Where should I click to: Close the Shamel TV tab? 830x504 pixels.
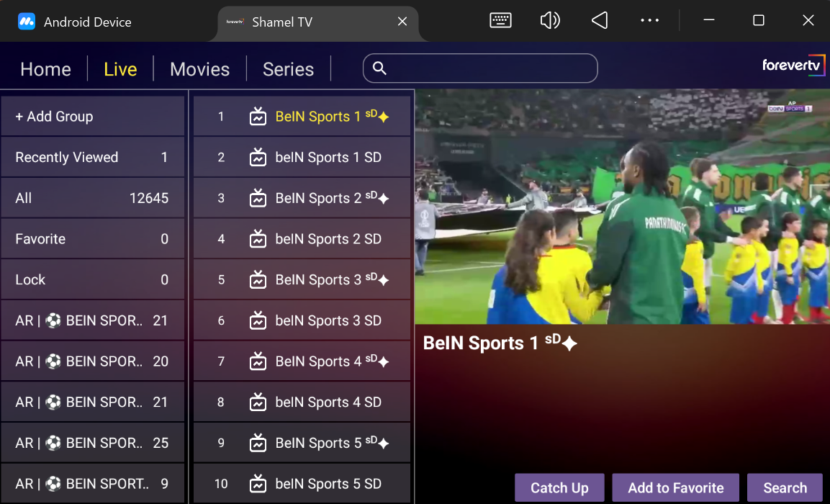pos(402,22)
